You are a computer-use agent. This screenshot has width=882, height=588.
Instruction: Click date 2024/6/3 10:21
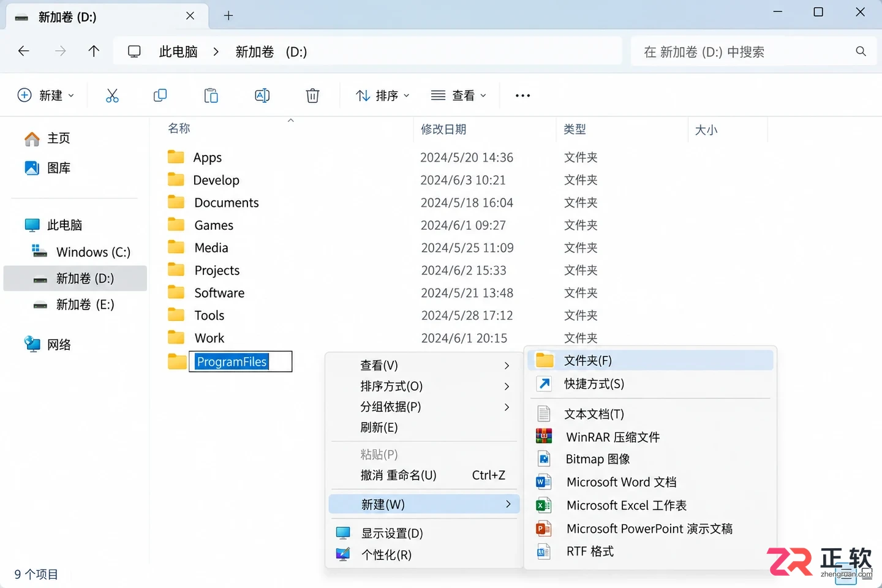(463, 180)
